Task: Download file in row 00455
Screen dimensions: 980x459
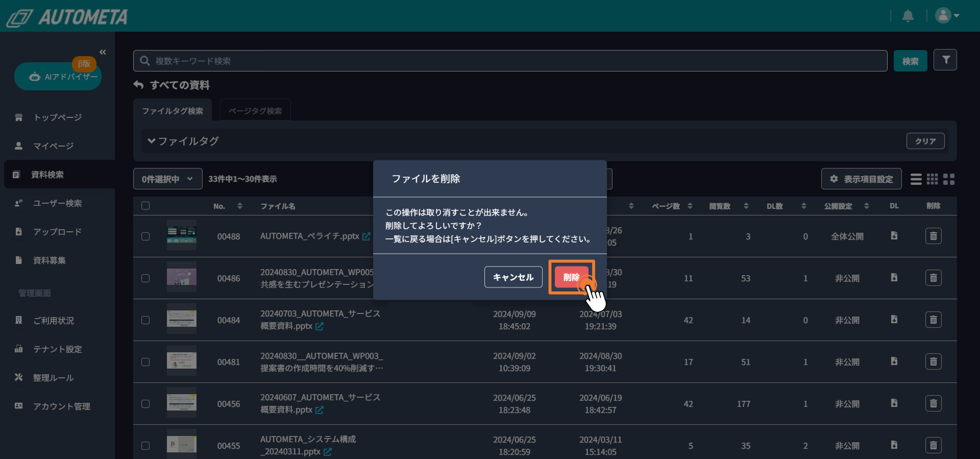Action: pos(894,445)
